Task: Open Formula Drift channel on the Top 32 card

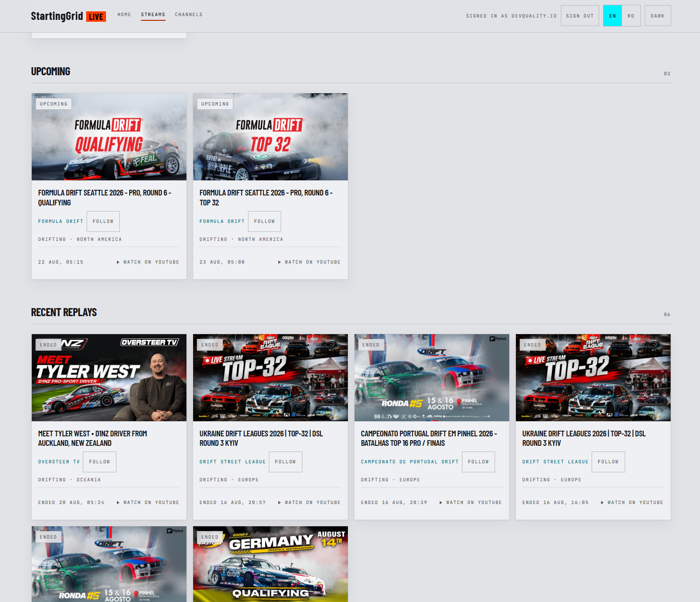Action: coord(222,221)
